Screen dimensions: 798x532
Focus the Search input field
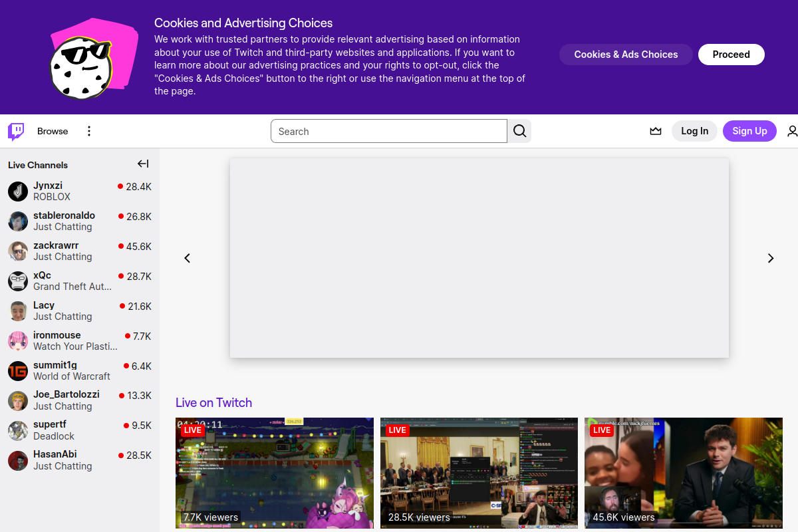(x=389, y=131)
